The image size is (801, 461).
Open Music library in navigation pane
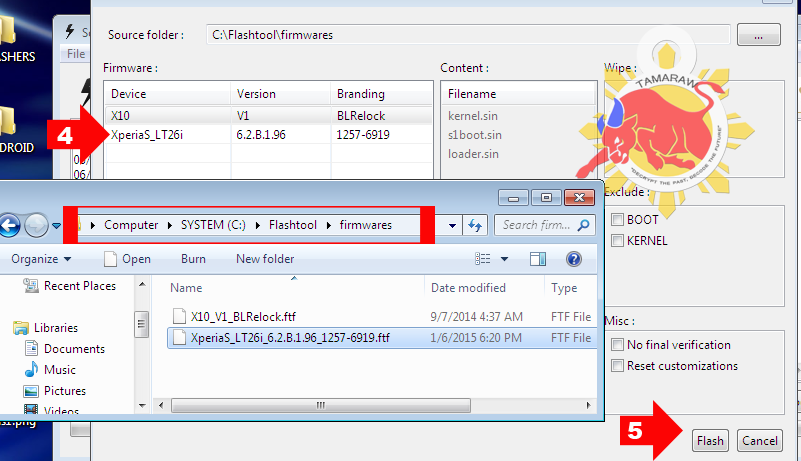coord(50,370)
